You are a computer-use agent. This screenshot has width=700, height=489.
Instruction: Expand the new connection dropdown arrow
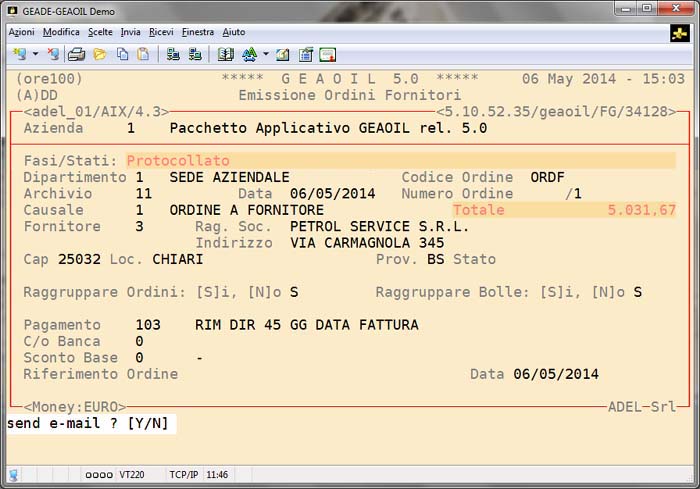tap(36, 54)
